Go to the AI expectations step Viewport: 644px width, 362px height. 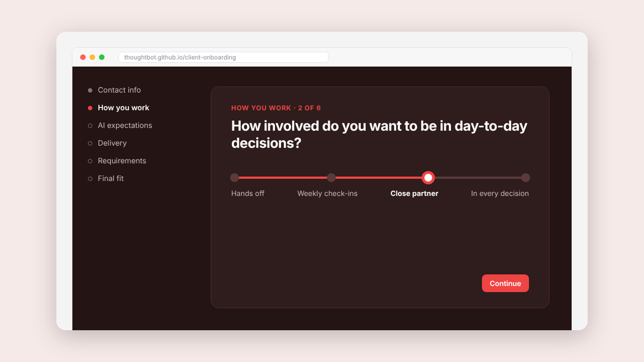click(x=120, y=125)
